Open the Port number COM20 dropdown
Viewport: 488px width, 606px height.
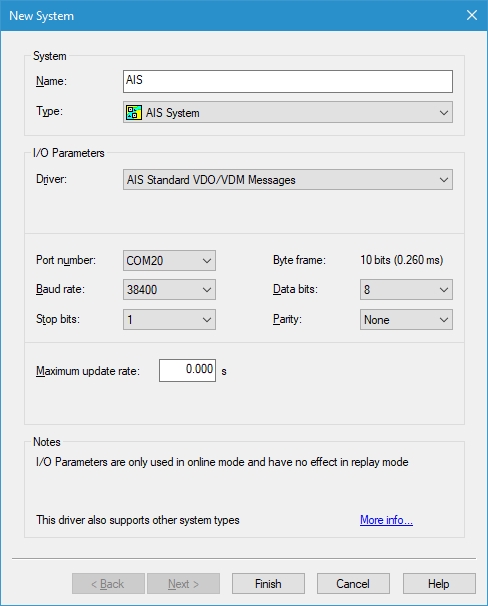[x=169, y=260]
